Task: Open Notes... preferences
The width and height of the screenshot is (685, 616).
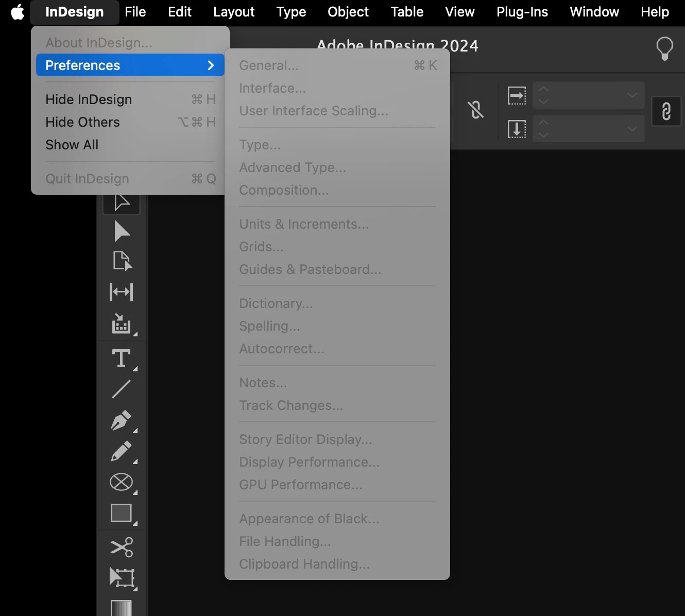Action: 337,383
